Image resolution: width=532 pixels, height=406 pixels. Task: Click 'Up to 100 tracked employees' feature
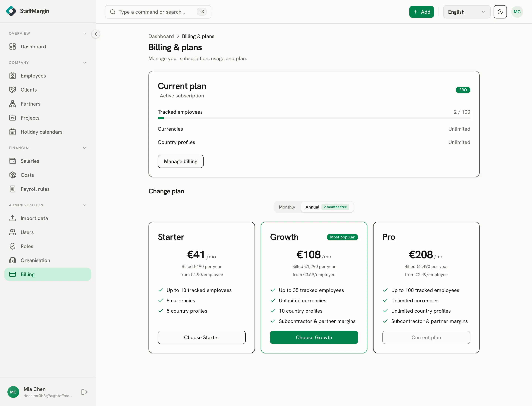pyautogui.click(x=425, y=290)
